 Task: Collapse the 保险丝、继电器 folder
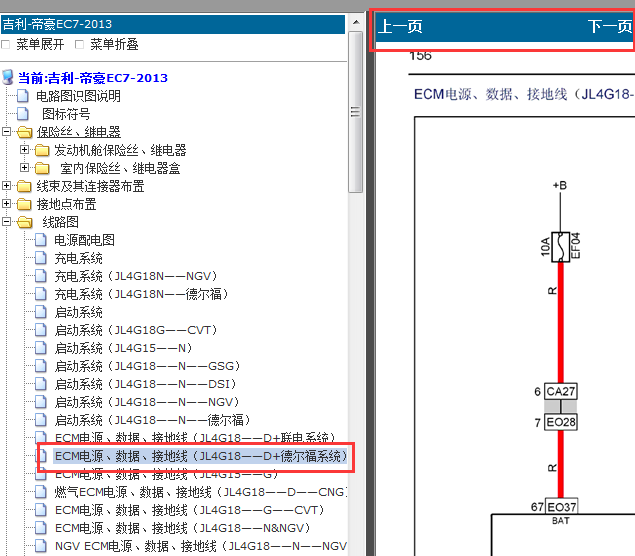[x=6, y=132]
